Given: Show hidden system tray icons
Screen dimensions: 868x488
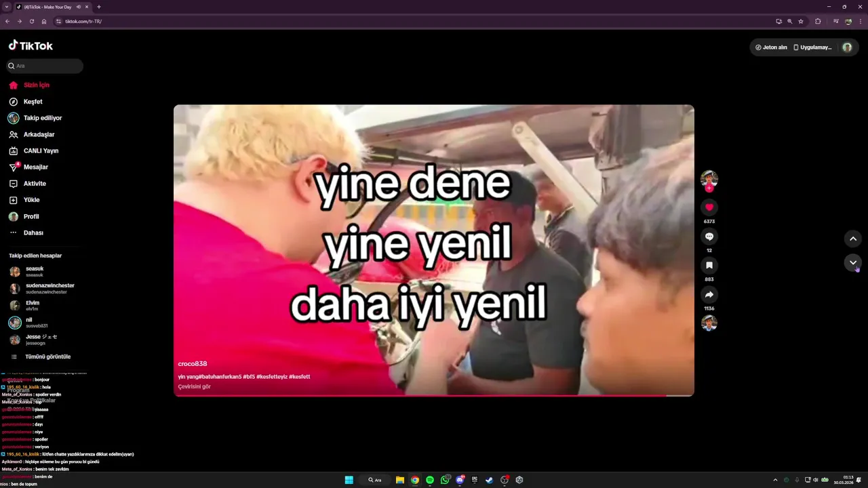Looking at the screenshot, I should click(775, 480).
